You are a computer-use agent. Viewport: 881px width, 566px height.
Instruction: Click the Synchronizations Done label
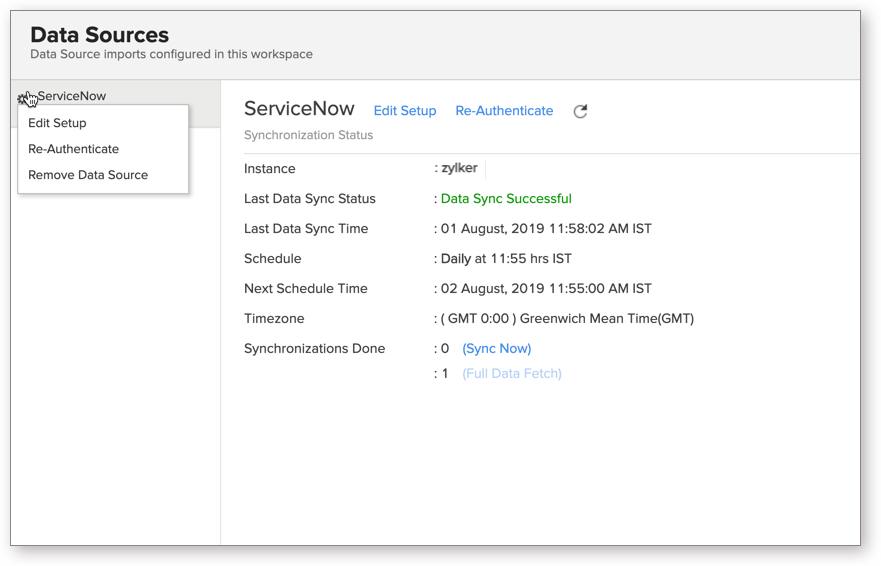click(x=315, y=348)
